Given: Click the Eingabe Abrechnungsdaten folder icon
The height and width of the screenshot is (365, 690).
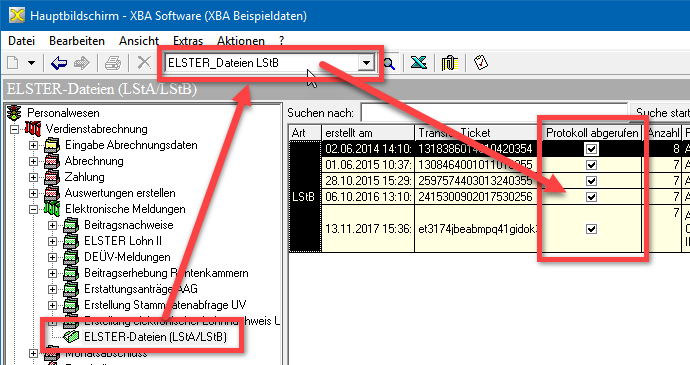Looking at the screenshot, I should click(x=52, y=145).
